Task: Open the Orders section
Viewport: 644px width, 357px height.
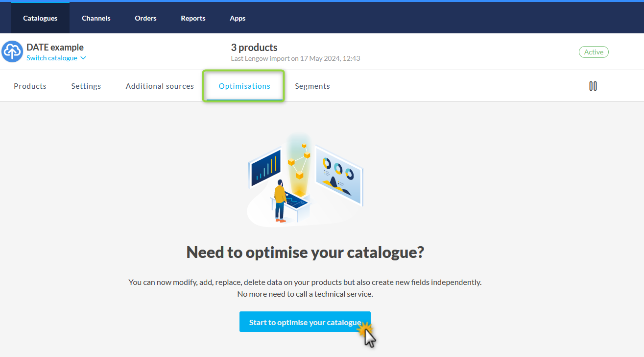Action: coord(145,18)
